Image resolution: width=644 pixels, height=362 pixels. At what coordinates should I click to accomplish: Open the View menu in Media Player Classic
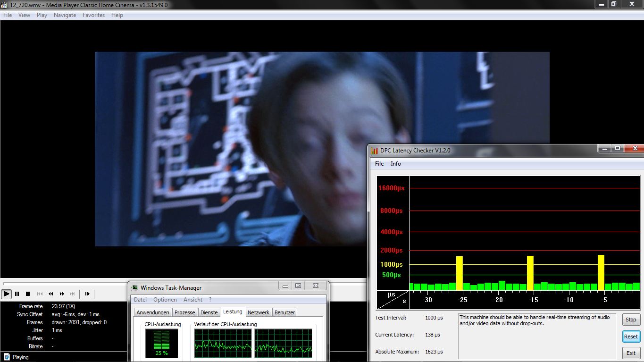pyautogui.click(x=24, y=15)
